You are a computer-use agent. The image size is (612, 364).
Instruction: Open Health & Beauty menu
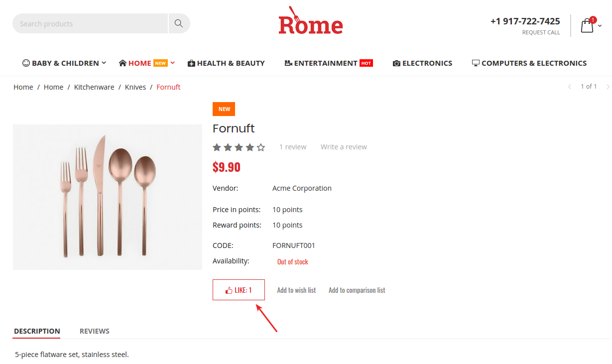point(226,63)
